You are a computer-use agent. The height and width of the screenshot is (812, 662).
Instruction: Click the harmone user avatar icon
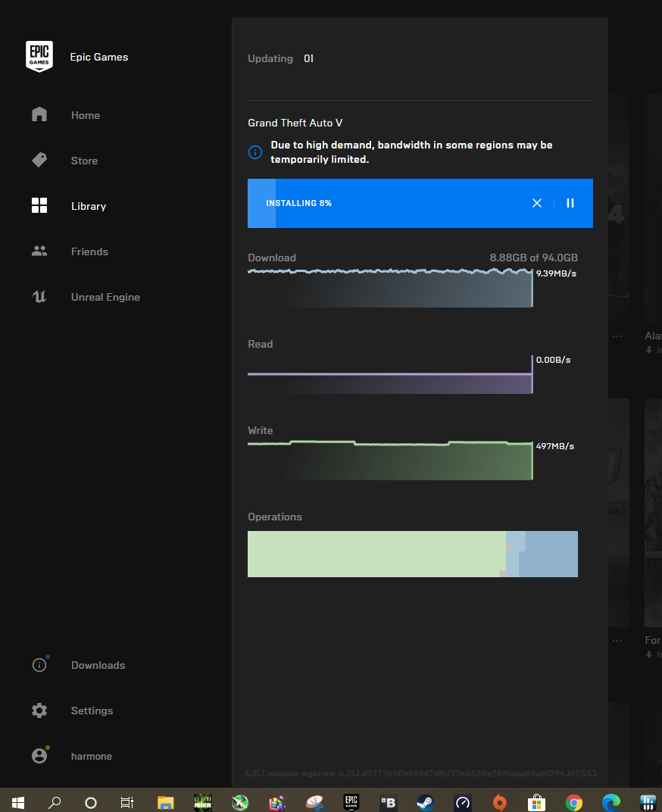tap(39, 756)
